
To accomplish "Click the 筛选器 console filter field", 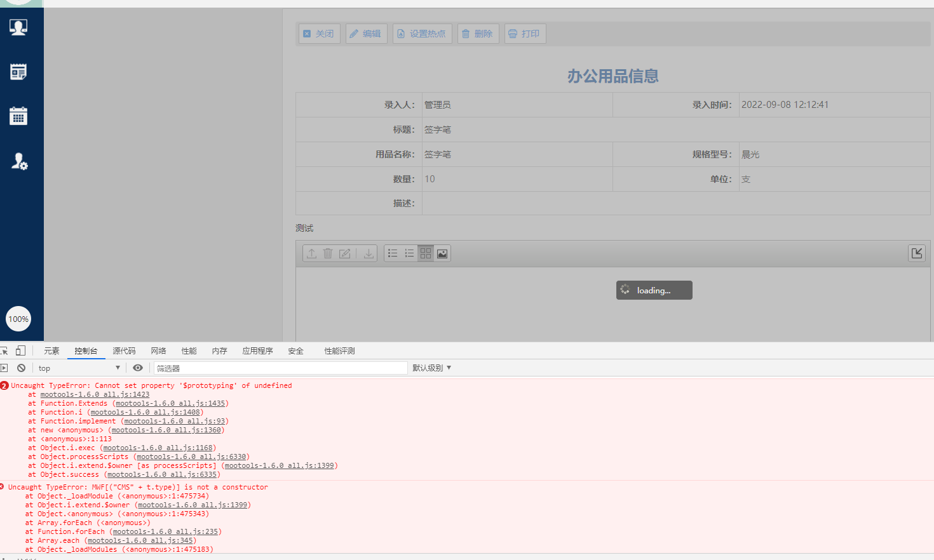I will pos(280,368).
